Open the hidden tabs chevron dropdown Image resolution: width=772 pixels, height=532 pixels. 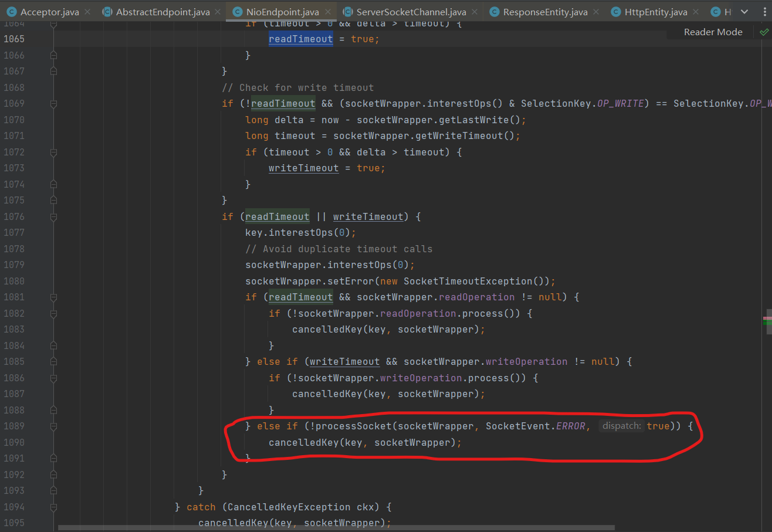click(x=745, y=11)
